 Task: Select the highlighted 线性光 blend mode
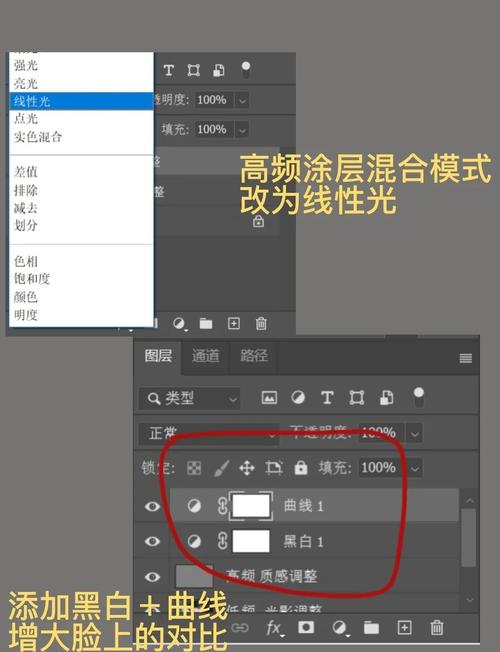click(x=82, y=101)
